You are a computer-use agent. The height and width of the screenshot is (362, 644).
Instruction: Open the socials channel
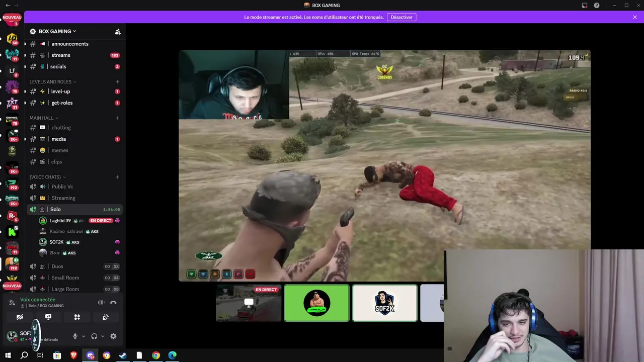(74, 66)
